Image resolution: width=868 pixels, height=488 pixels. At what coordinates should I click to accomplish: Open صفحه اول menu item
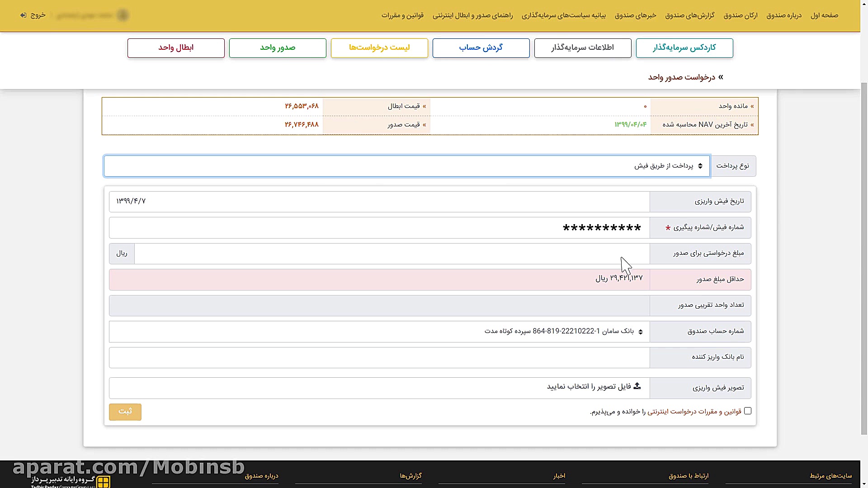click(824, 15)
